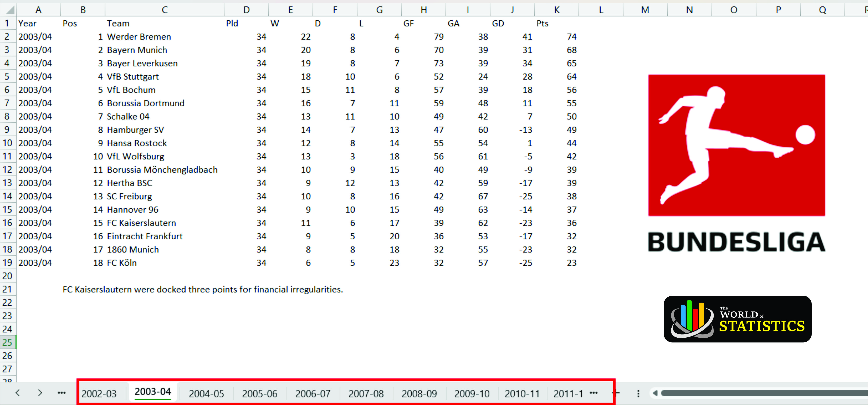Select row 21 header
The width and height of the screenshot is (868, 405).
pos(7,289)
